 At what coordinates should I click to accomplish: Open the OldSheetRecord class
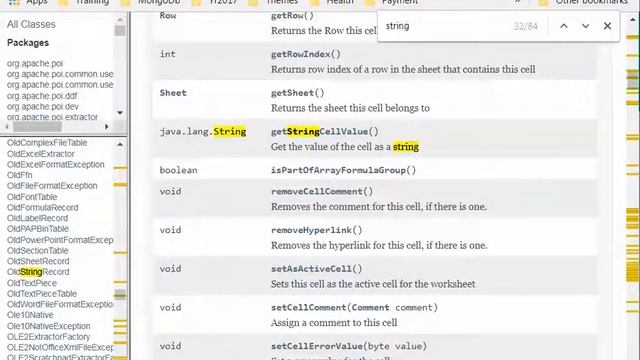(x=38, y=261)
